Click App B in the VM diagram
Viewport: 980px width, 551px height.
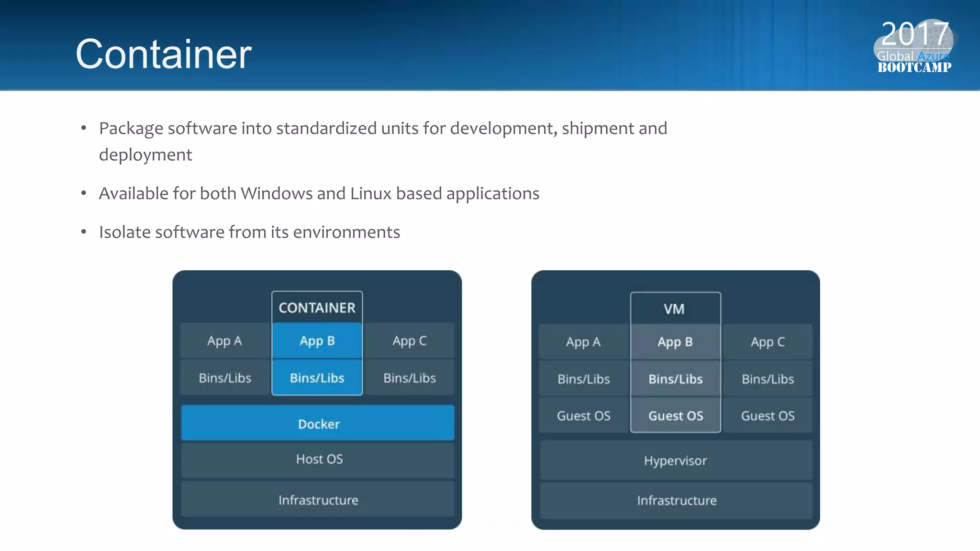tap(675, 342)
